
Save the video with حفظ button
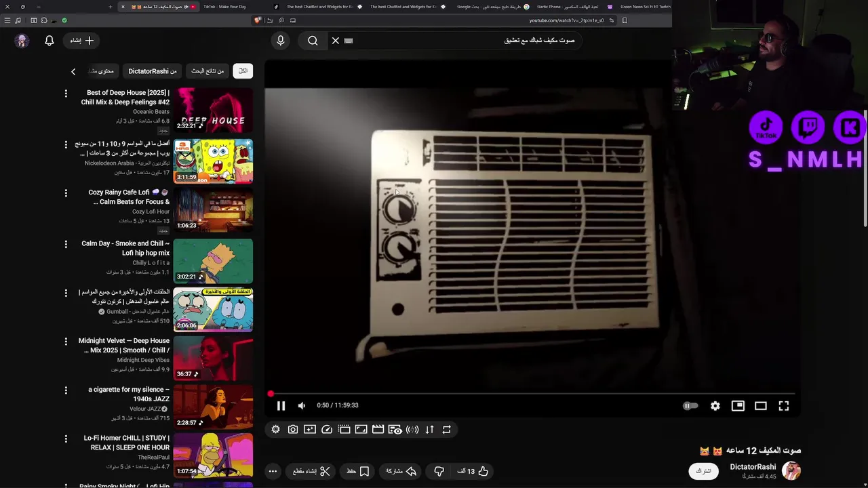[x=358, y=471]
